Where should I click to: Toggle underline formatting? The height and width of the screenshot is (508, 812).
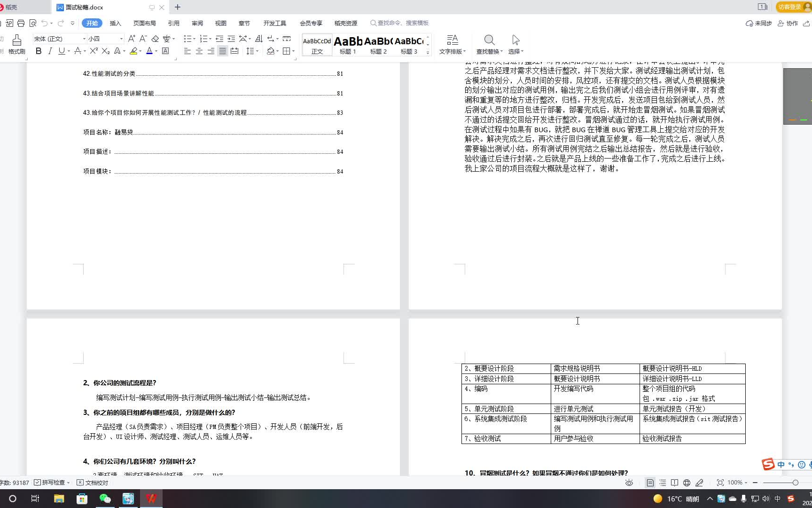tap(62, 51)
